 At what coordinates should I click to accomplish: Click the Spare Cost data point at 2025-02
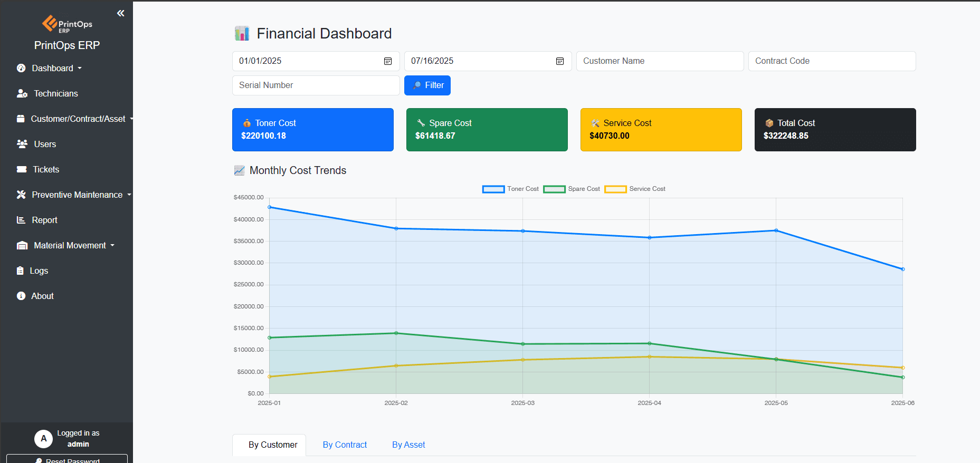pos(396,333)
